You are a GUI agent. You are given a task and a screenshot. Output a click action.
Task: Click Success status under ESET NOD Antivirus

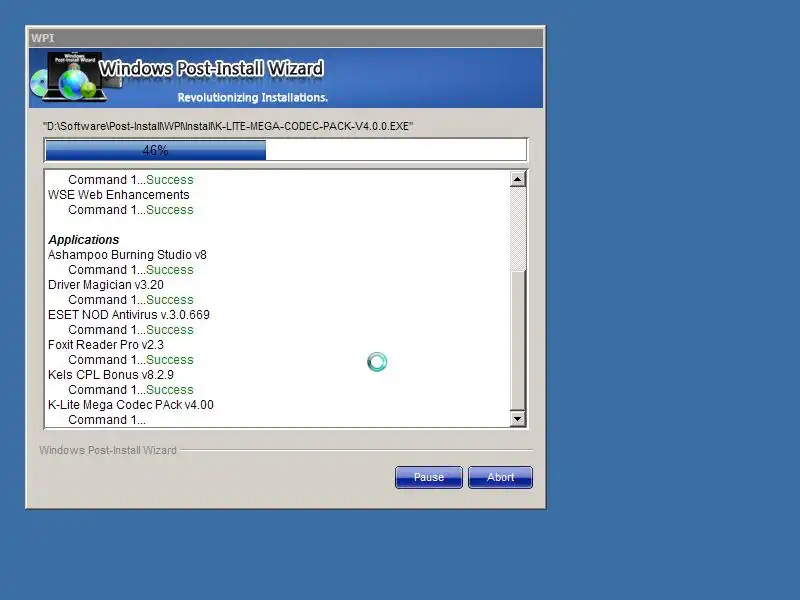click(169, 330)
